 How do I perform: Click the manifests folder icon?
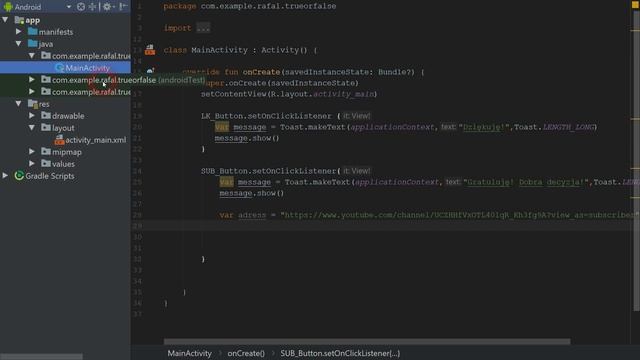33,31
